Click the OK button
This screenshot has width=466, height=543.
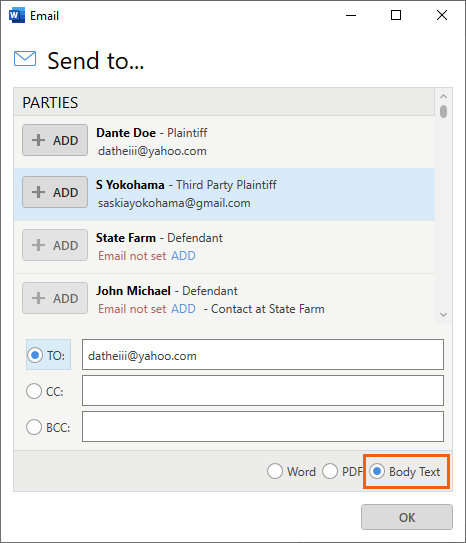(x=407, y=517)
